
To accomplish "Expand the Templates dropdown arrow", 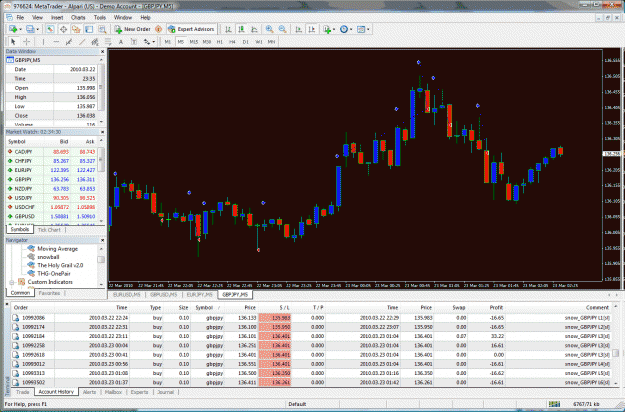I will pos(368,29).
